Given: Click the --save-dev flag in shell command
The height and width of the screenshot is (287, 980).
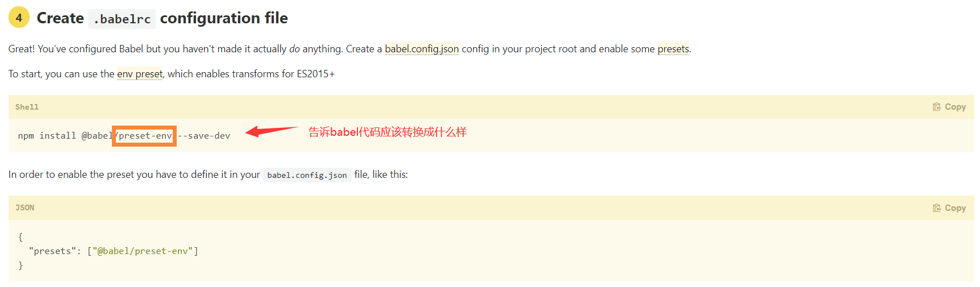Looking at the screenshot, I should point(204,136).
